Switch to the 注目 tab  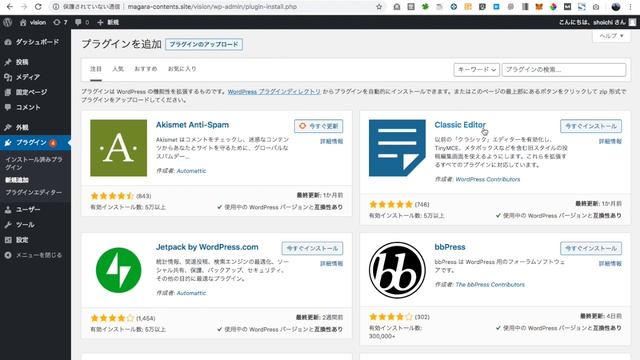tap(96, 69)
